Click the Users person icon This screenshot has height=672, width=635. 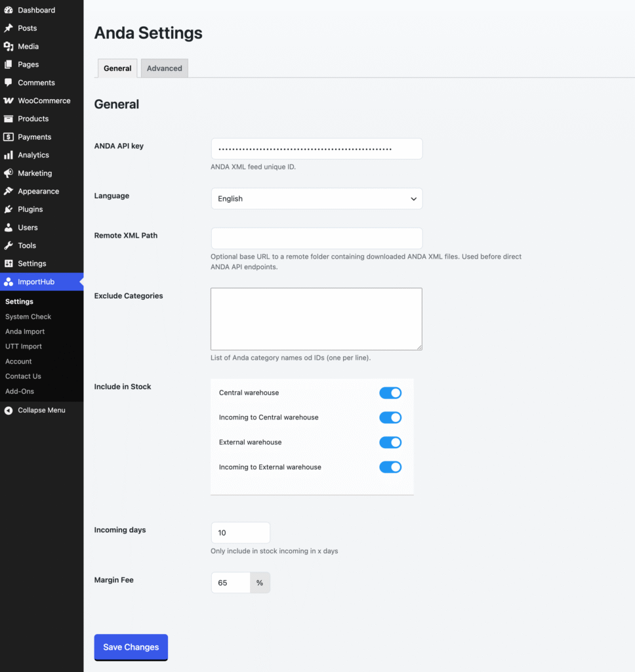(8, 228)
